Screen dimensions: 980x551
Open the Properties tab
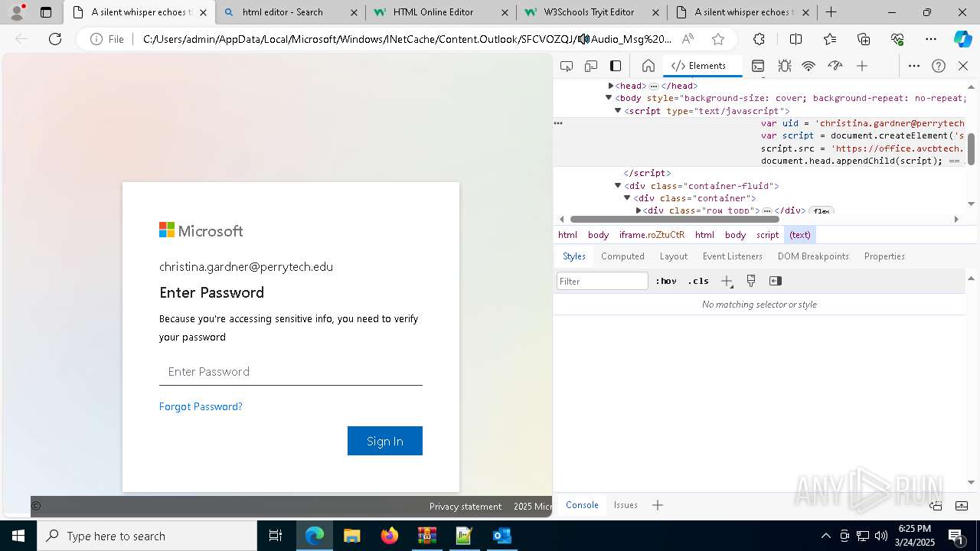pyautogui.click(x=884, y=256)
